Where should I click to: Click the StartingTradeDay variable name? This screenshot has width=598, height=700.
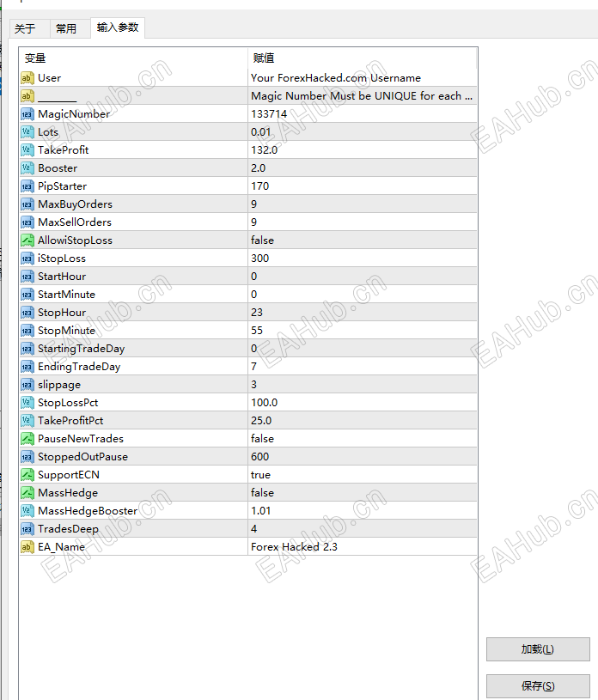coord(82,349)
